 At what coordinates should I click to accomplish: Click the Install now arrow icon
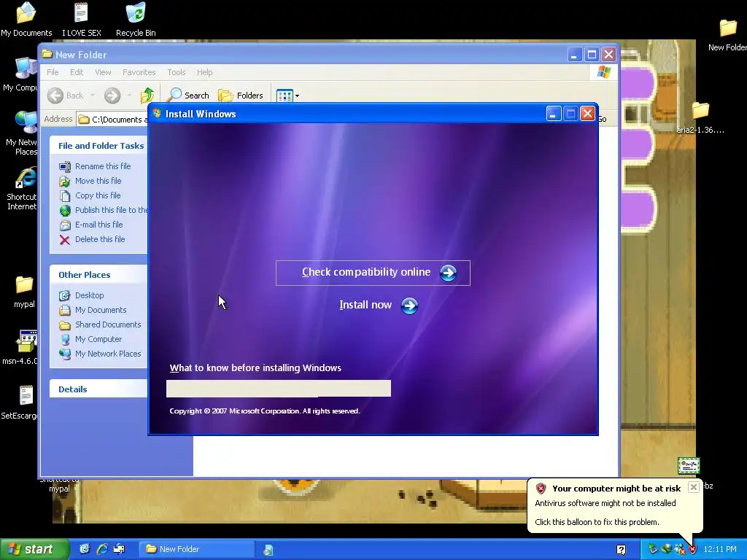[409, 306]
